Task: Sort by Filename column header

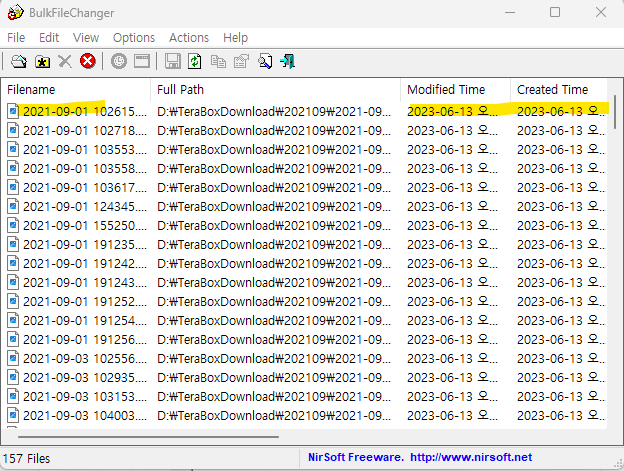Action: 75,90
